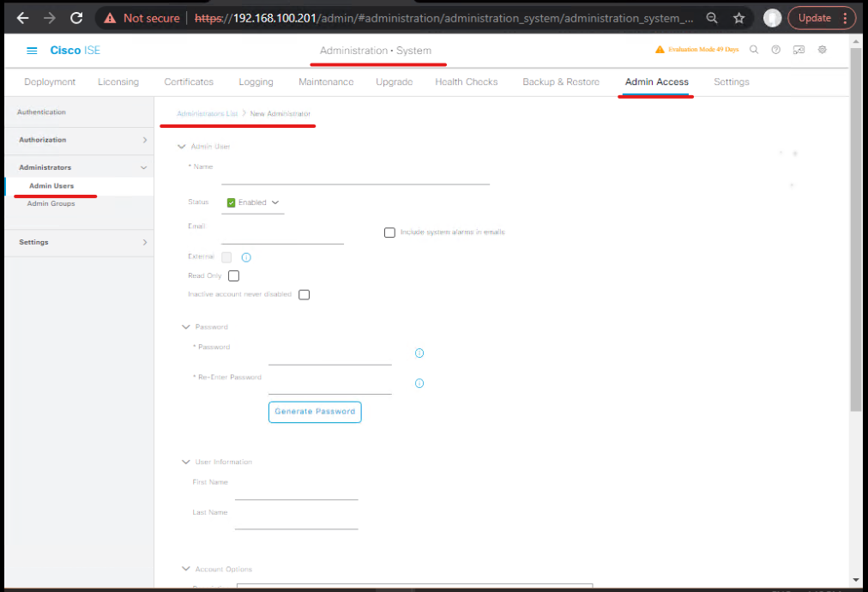
Task: Open the Certificates tab
Action: click(189, 82)
